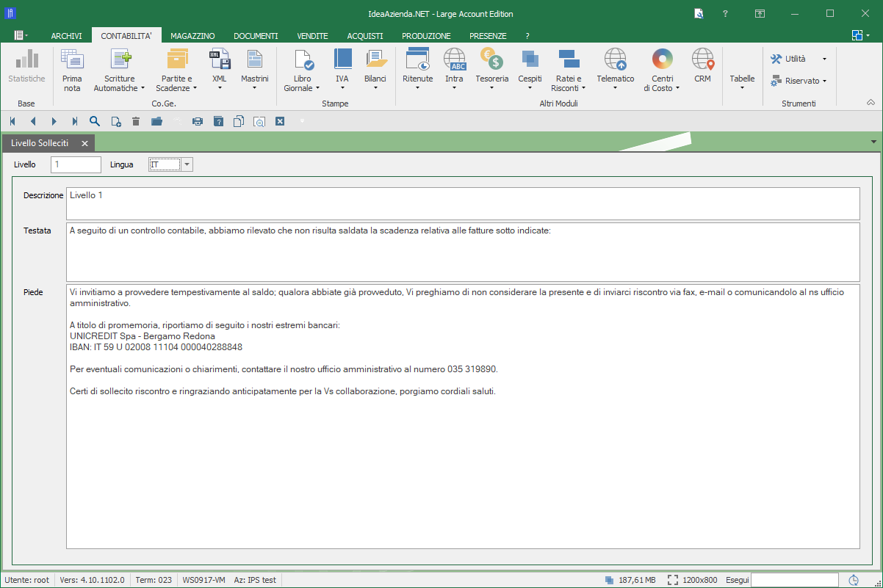Click the question mark ribbon tab
The width and height of the screenshot is (883, 588).
[x=527, y=35]
